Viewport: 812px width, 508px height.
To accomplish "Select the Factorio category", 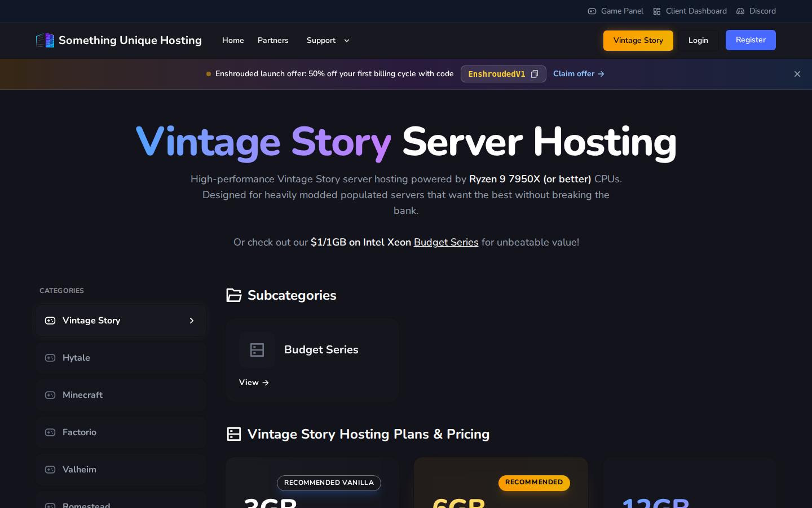I will [x=121, y=432].
